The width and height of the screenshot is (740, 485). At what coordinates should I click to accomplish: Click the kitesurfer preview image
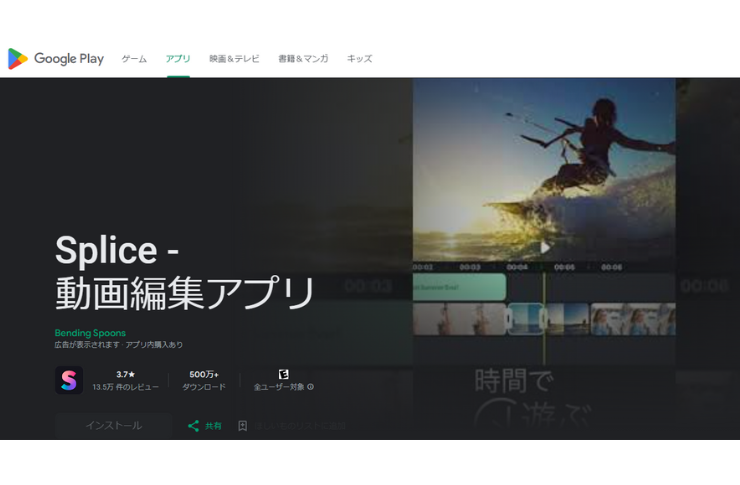point(544,170)
